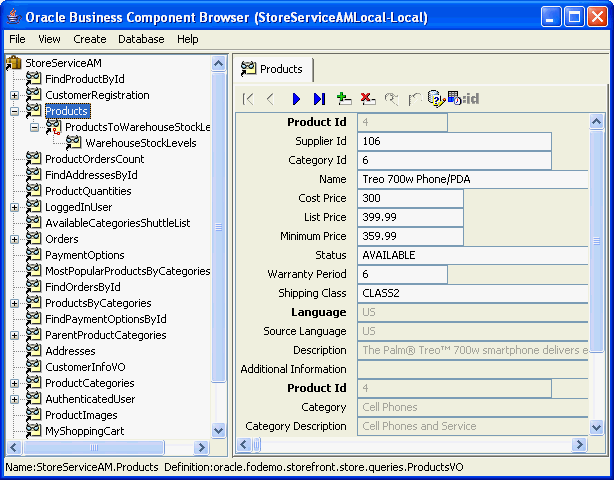Expand the ParentProductCategories tree node
Screen dimensions: 614x480
[x=14, y=335]
